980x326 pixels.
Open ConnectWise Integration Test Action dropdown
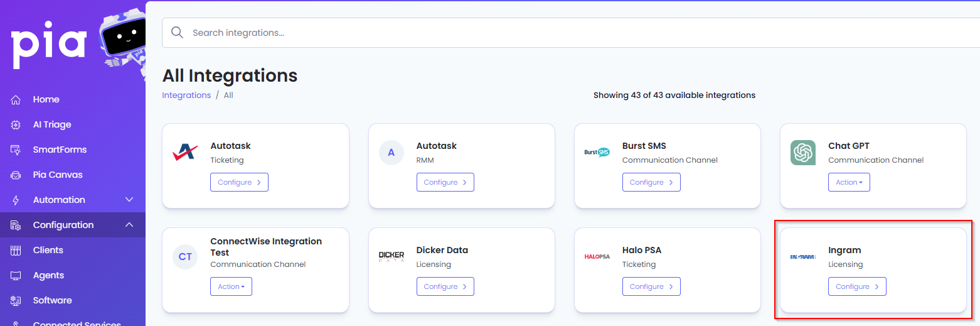[x=231, y=286]
